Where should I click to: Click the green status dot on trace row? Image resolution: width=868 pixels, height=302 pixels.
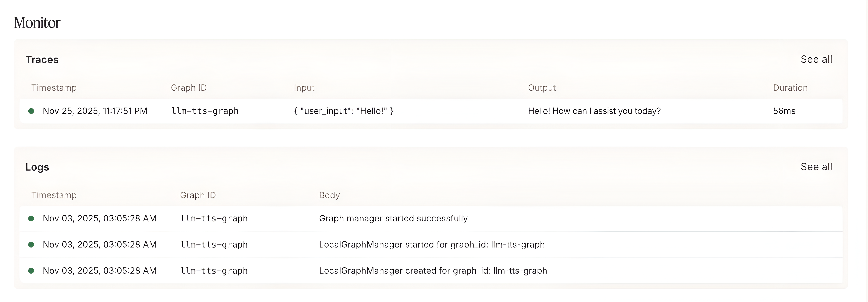[31, 111]
